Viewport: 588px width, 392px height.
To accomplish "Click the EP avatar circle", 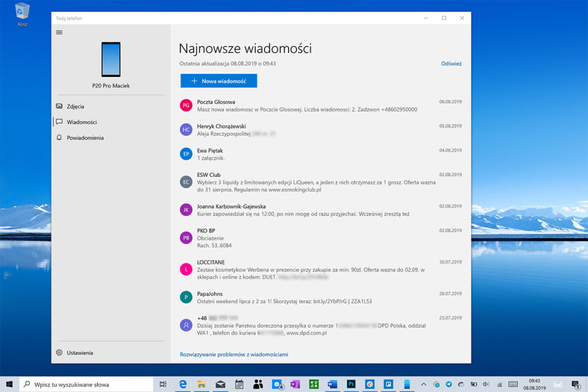I will pyautogui.click(x=186, y=154).
